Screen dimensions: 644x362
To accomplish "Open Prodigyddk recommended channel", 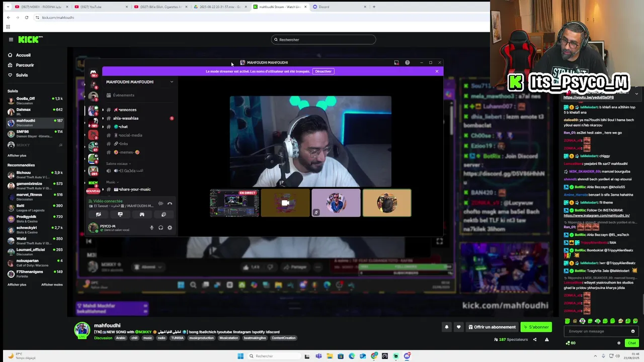I will pos(35,219).
